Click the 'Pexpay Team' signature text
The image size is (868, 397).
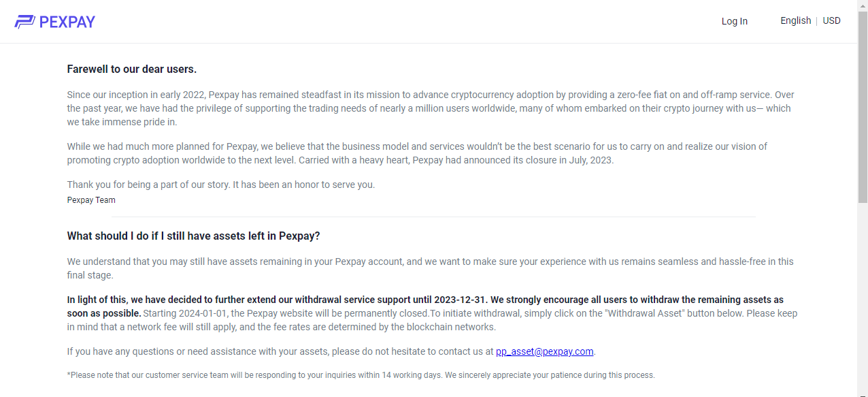(91, 200)
